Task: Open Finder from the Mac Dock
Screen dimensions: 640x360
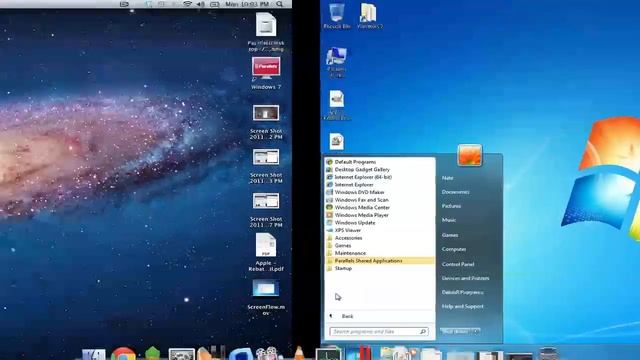Action: [94, 354]
